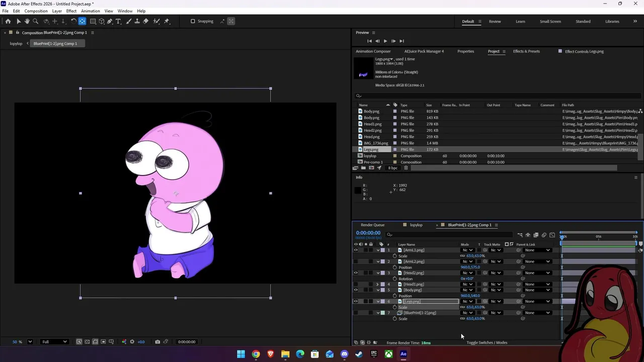This screenshot has width=644, height=362.
Task: Collapse the Body.png layer properties
Action: [378, 290]
